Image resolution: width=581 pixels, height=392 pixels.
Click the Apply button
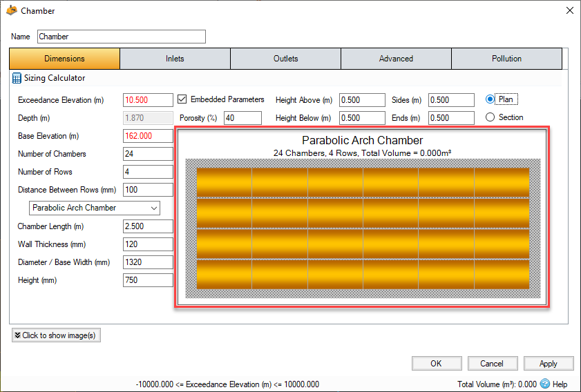pyautogui.click(x=549, y=364)
